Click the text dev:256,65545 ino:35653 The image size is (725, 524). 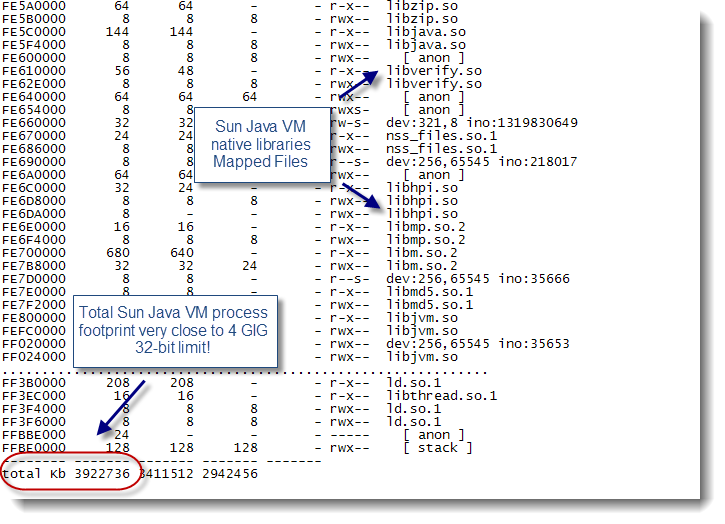pos(478,344)
